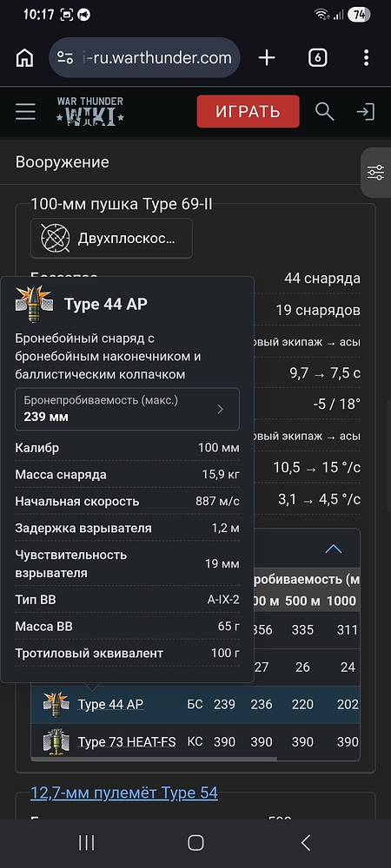
Task: Tap Чувствительность взрывателя 19 мм row
Action: [x=127, y=563]
